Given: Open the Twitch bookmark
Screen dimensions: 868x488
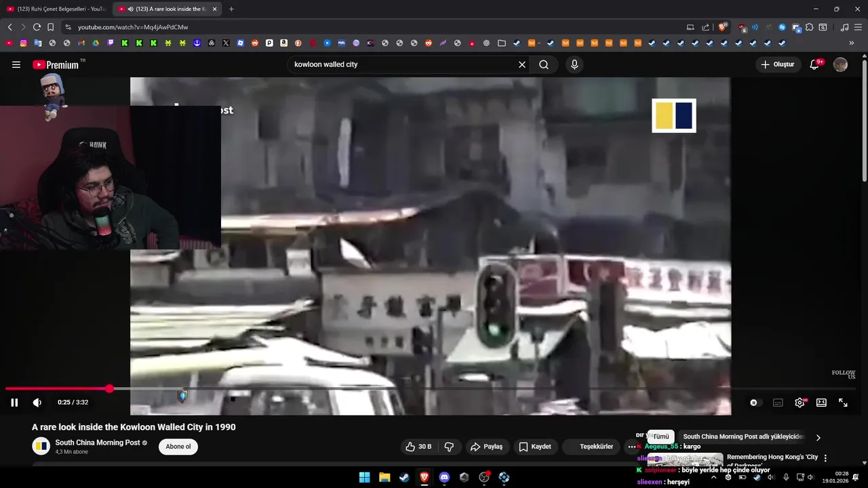Looking at the screenshot, I should pyautogui.click(x=110, y=43).
